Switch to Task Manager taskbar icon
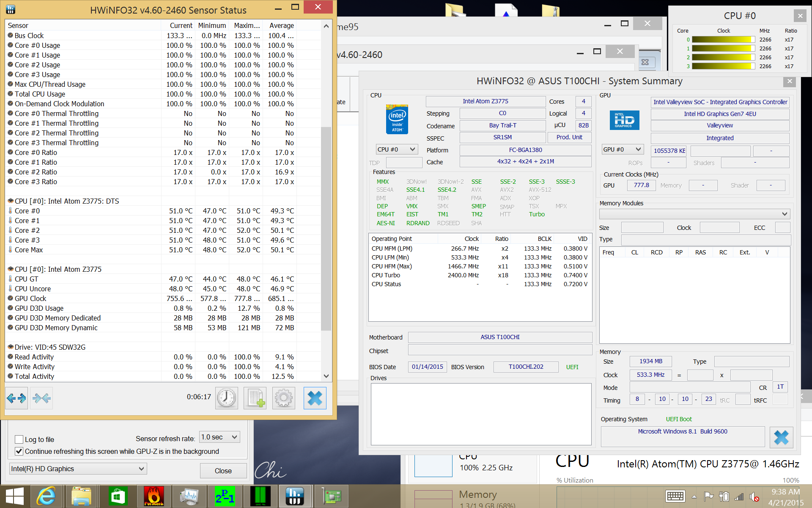This screenshot has height=508, width=812. 189,496
